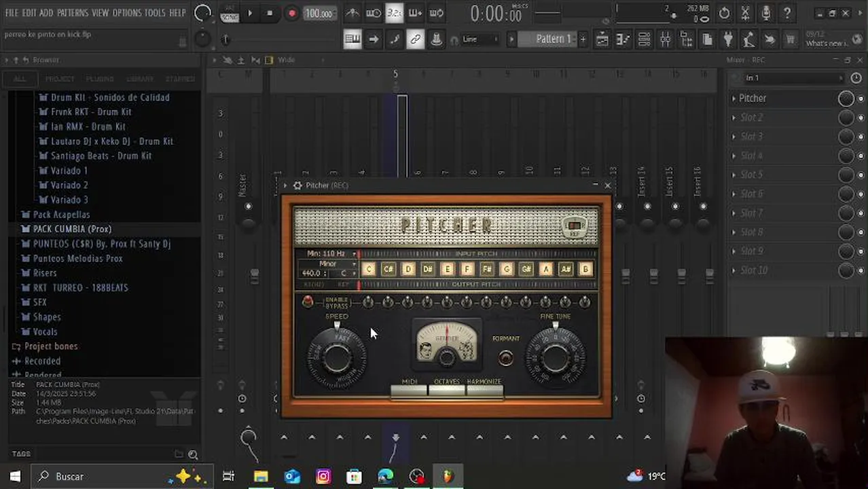Open File Explorer from the taskbar
This screenshot has width=868, height=489.
point(261,477)
